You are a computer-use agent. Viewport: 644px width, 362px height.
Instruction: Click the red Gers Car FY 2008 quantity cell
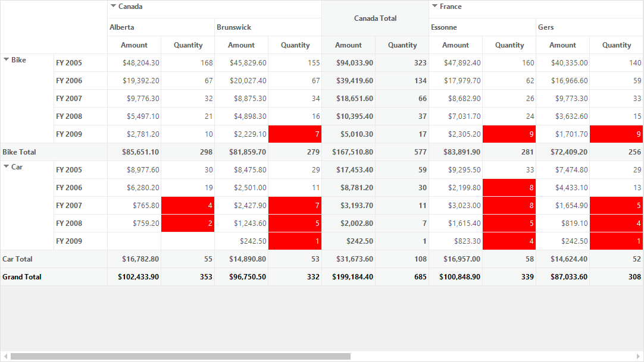coord(617,223)
